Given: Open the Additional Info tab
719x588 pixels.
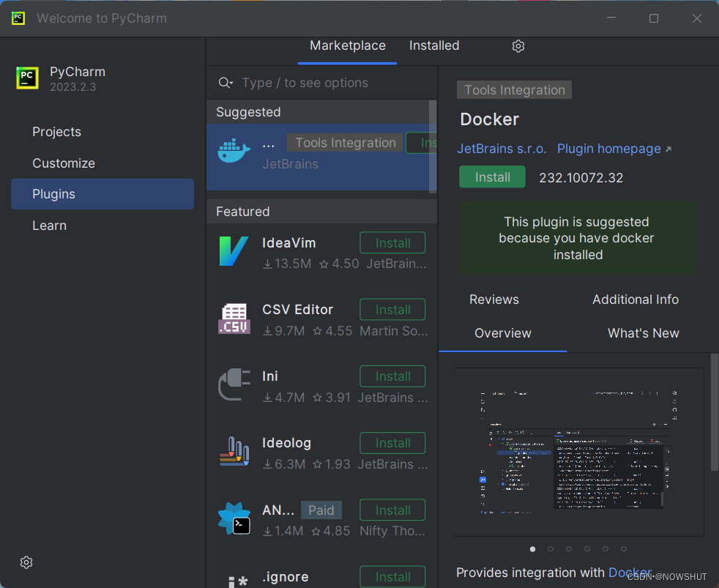Looking at the screenshot, I should (x=636, y=299).
